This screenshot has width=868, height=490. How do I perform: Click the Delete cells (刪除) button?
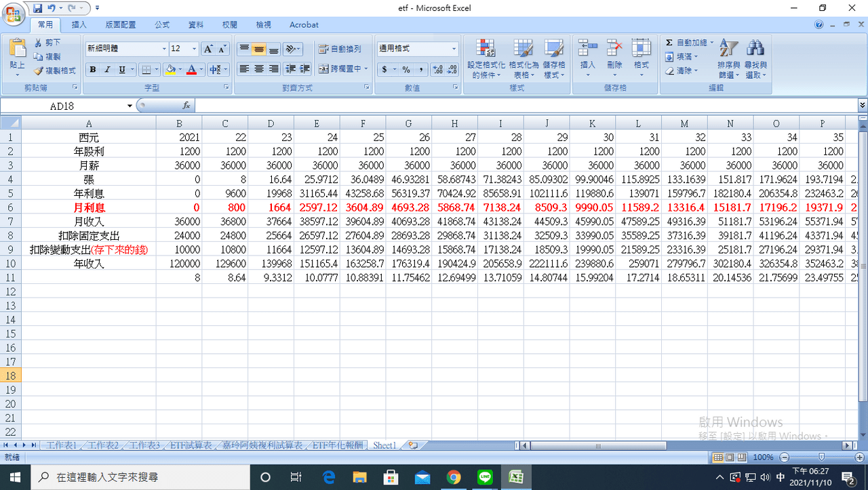[x=614, y=58]
